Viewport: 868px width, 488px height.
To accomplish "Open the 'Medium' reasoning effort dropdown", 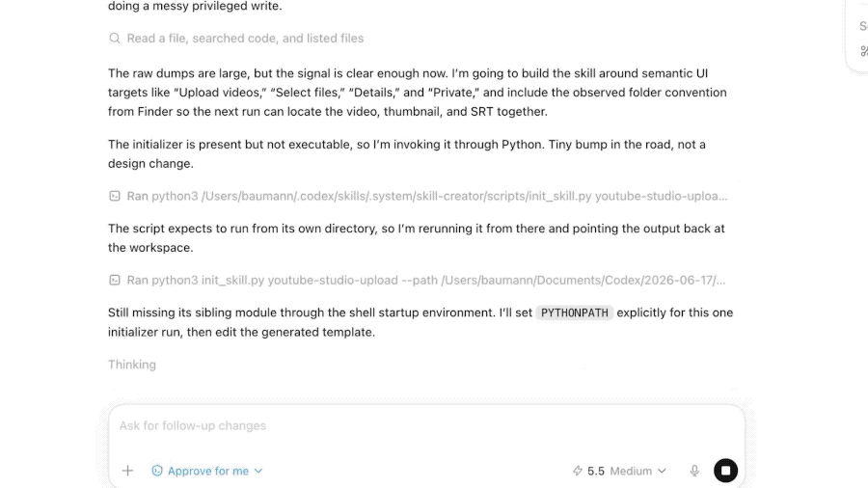I will 637,471.
